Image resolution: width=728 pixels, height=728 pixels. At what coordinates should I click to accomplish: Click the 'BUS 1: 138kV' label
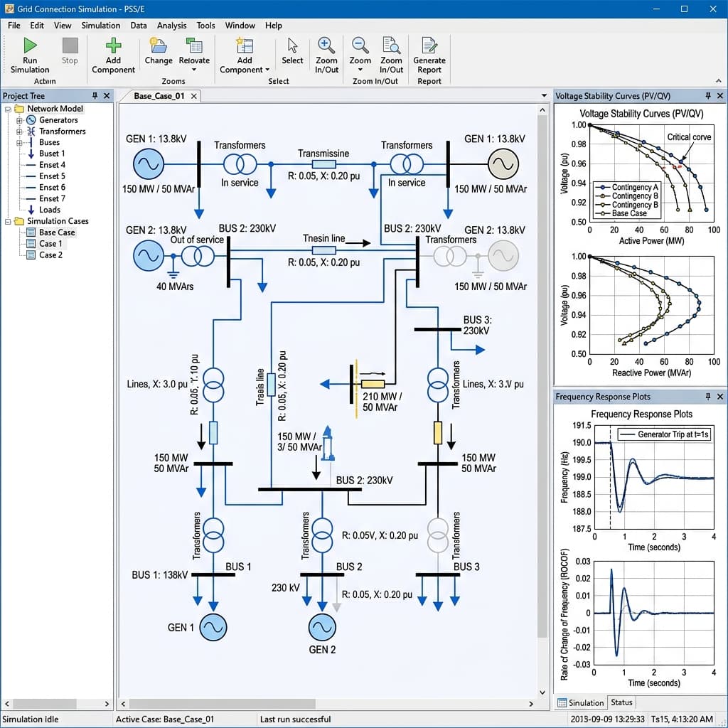tap(160, 575)
